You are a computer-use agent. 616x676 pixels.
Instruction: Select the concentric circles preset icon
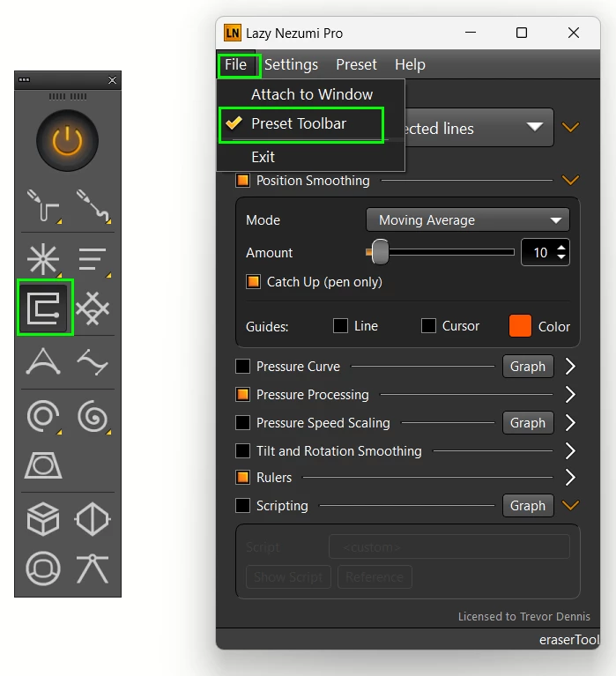point(43,417)
